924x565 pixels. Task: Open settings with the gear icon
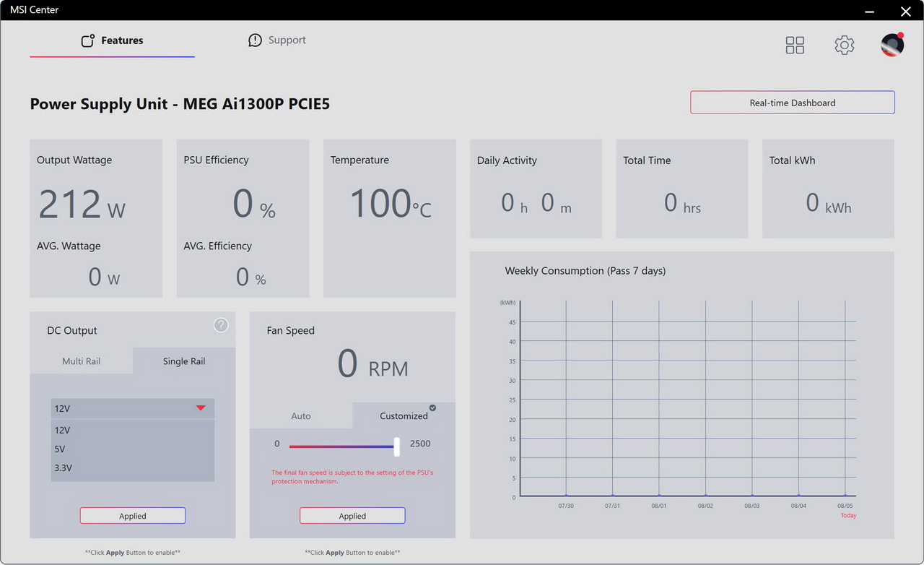(x=845, y=45)
